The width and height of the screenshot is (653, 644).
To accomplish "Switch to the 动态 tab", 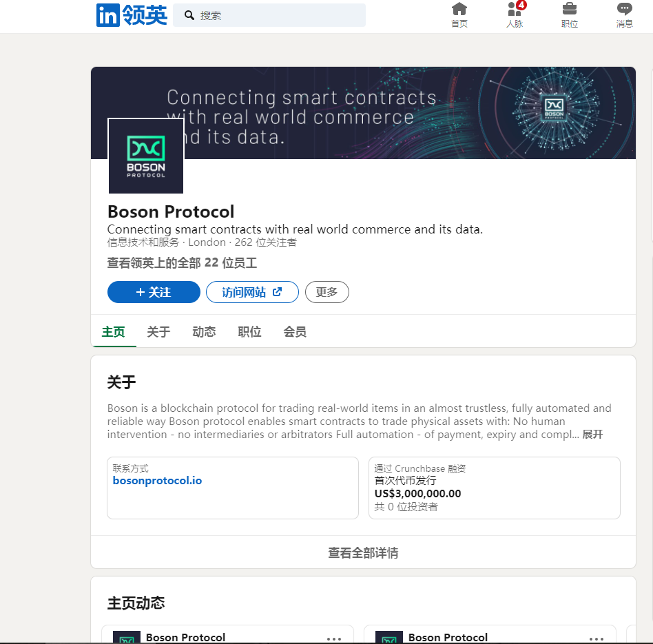I will tap(204, 332).
